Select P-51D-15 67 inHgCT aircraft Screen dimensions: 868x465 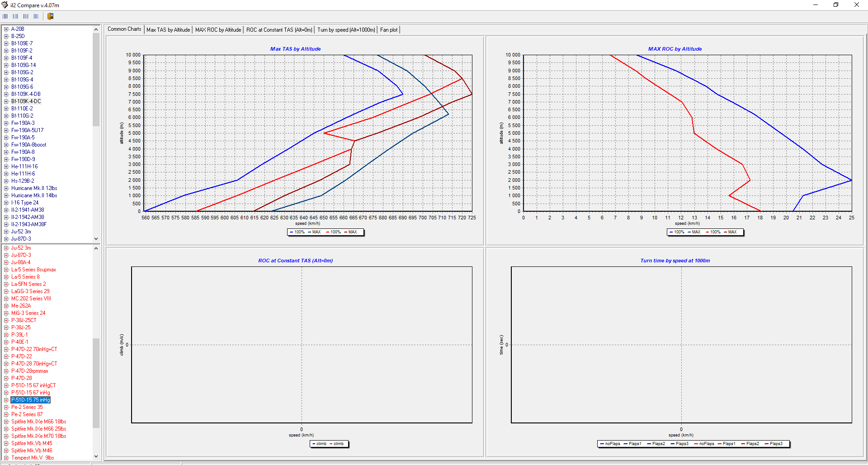point(33,385)
